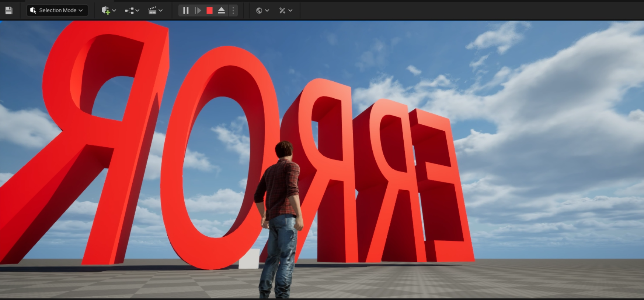This screenshot has height=300, width=644.
Task: Open the Blueprints node graph menu
Action: [132, 10]
